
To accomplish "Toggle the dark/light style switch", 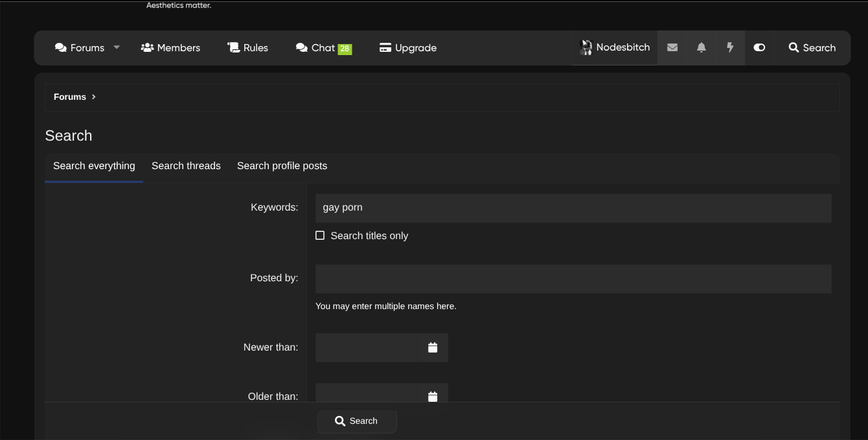I will [x=759, y=47].
